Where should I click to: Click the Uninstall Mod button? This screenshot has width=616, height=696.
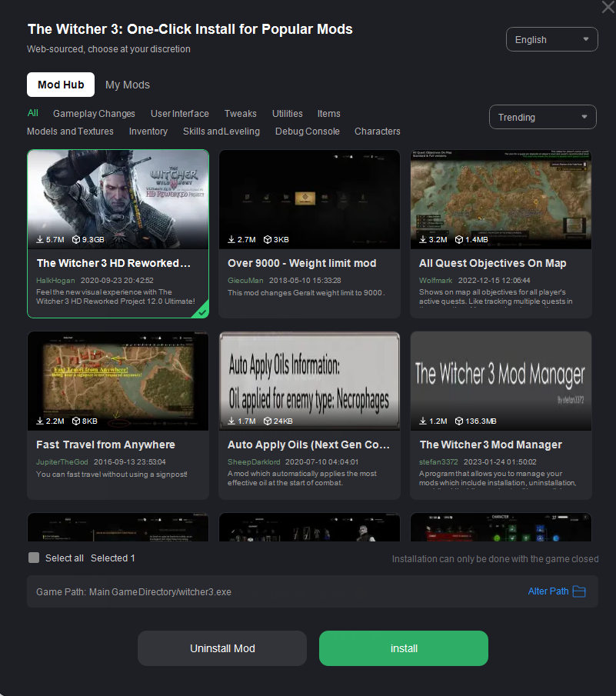click(222, 648)
